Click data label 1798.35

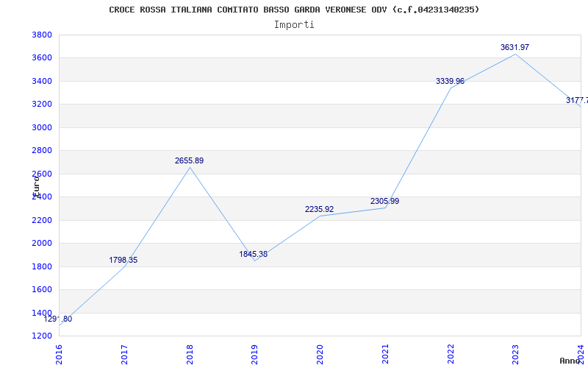click(123, 261)
